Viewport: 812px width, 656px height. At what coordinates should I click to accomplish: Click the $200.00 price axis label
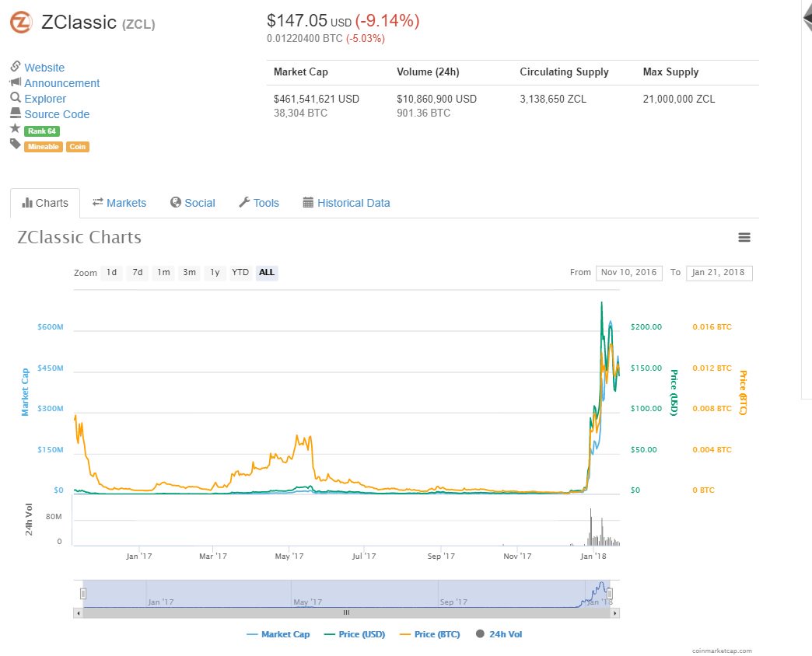(646, 327)
